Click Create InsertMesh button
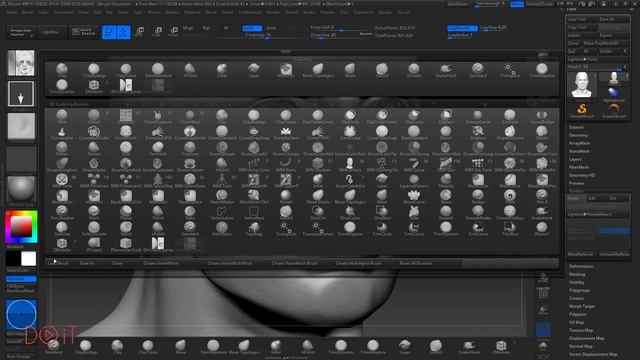 (x=161, y=263)
